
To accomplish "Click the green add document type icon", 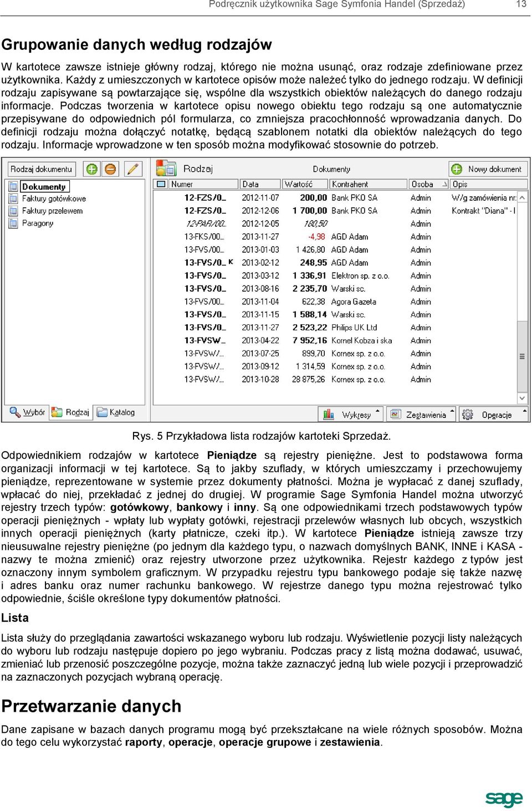I will click(91, 169).
